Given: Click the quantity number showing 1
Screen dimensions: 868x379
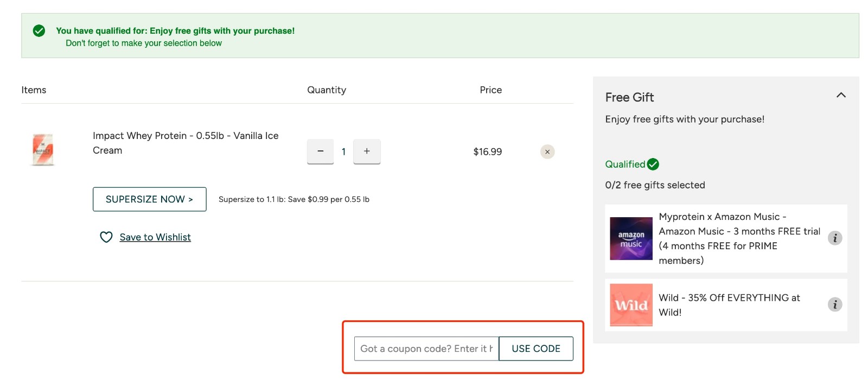Looking at the screenshot, I should (x=343, y=151).
